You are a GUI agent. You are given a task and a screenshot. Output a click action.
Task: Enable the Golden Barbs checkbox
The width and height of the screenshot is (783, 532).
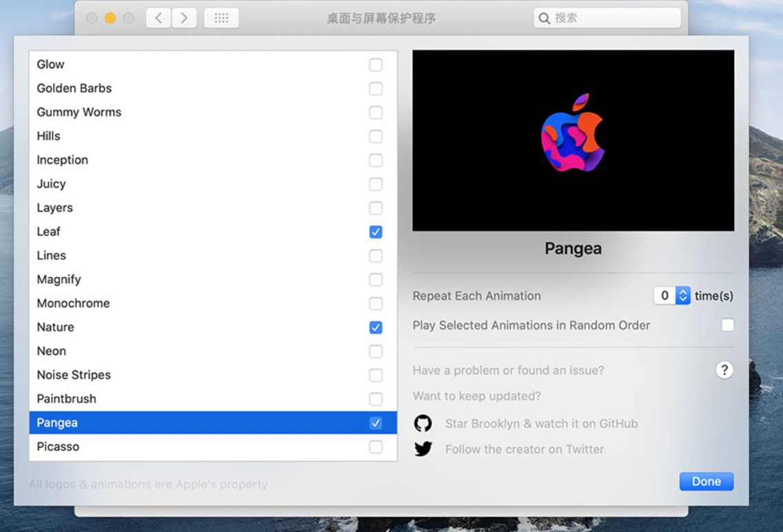tap(376, 88)
